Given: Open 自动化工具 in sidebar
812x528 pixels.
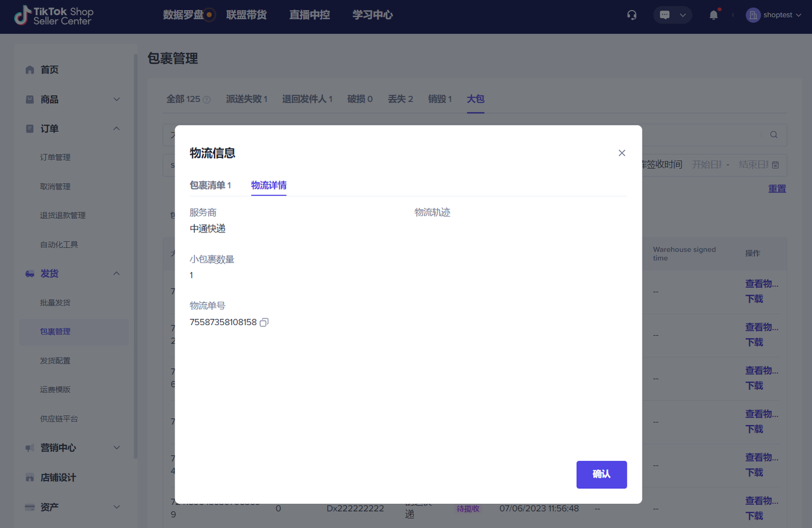Looking at the screenshot, I should 59,245.
